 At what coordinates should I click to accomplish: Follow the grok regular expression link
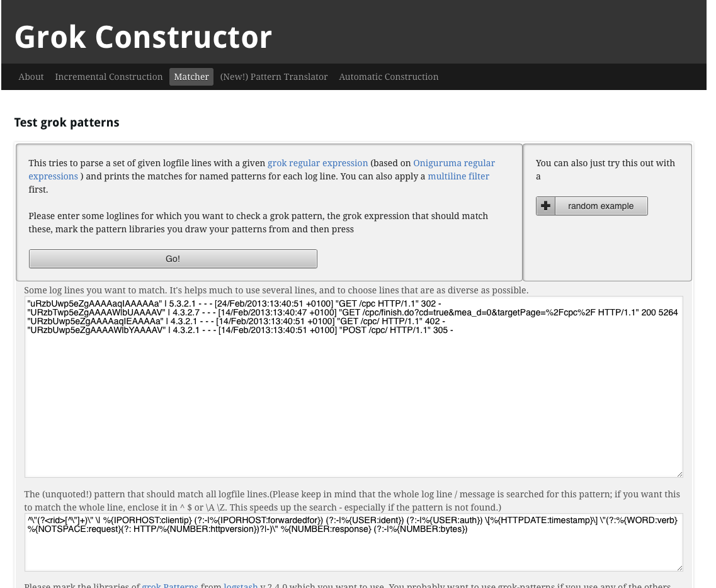pyautogui.click(x=318, y=163)
